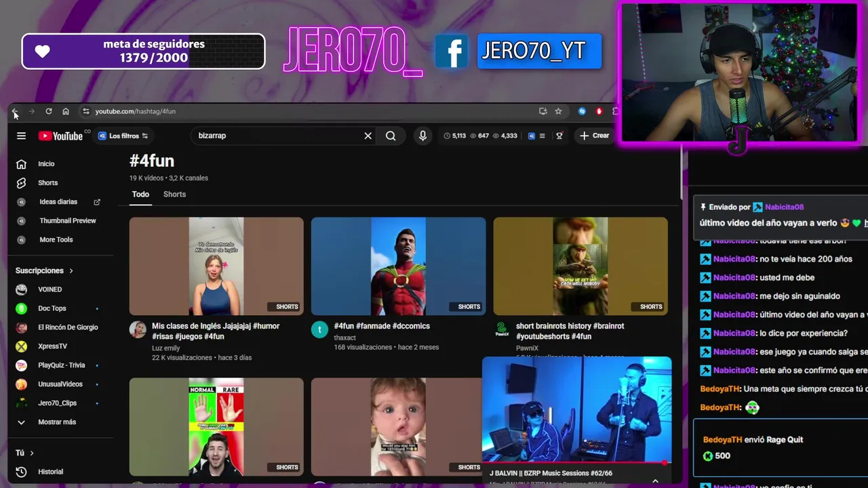Open the blue browser extension icon
The width and height of the screenshot is (868, 488).
click(x=582, y=111)
